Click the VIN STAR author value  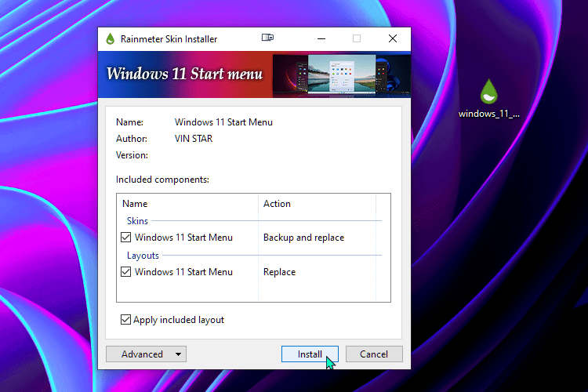[x=194, y=139]
